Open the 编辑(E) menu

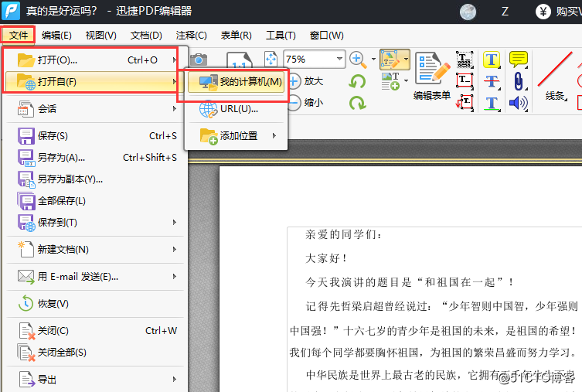point(56,36)
